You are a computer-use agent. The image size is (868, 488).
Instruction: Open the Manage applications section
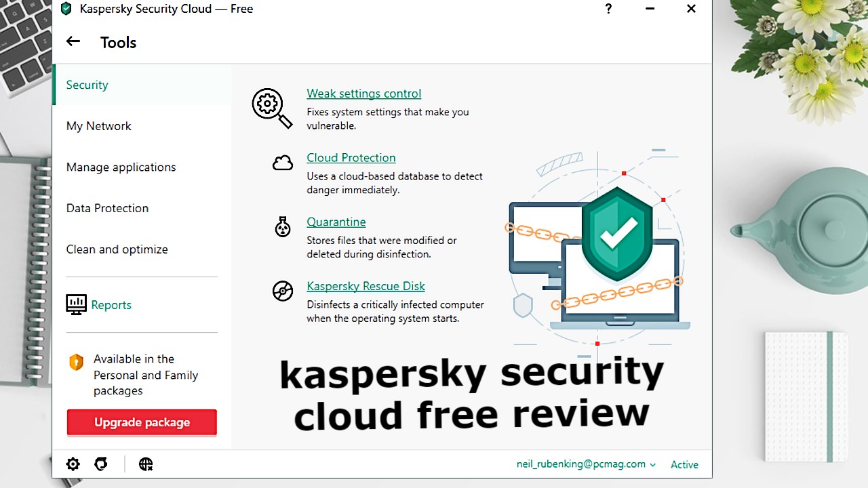[x=142, y=167]
